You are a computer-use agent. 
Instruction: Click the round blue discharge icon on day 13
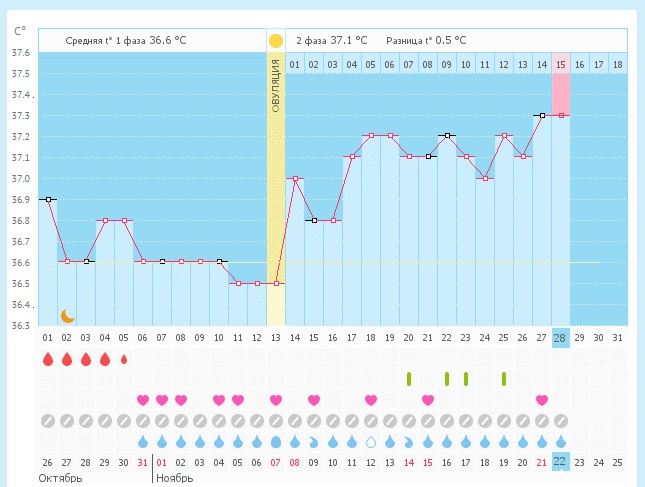(276, 441)
